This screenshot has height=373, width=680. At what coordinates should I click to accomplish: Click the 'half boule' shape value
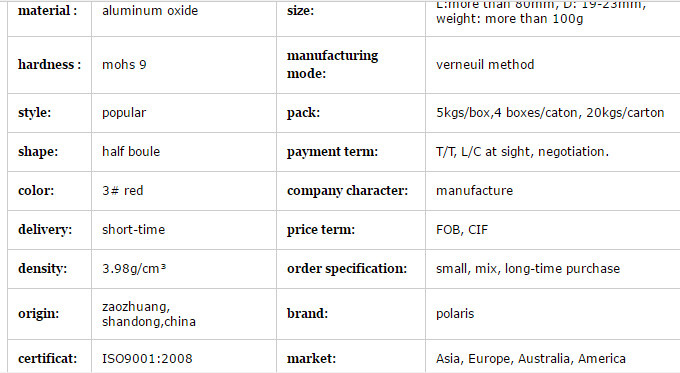(x=131, y=151)
